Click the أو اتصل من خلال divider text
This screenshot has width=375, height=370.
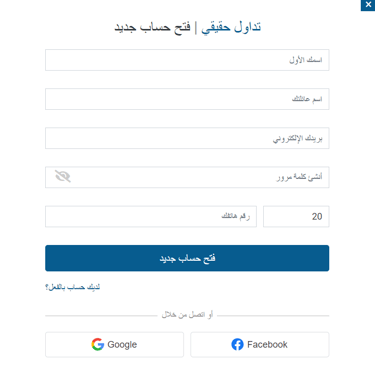coord(187,315)
